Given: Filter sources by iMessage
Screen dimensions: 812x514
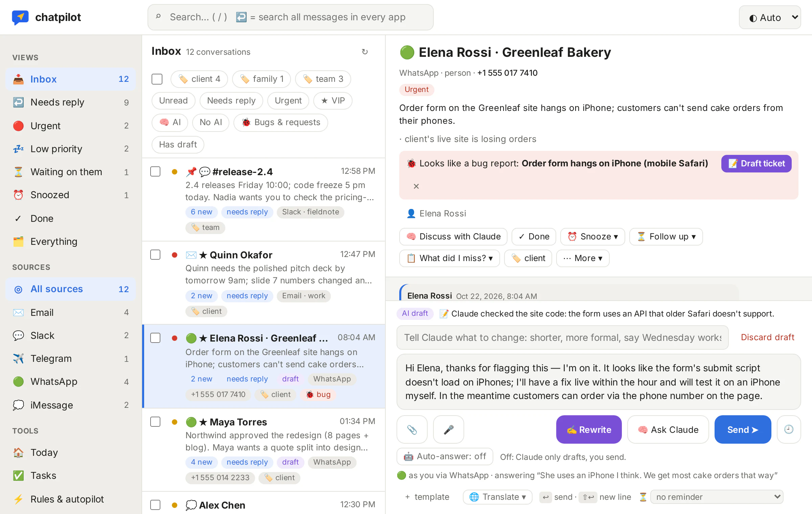Looking at the screenshot, I should [70, 405].
